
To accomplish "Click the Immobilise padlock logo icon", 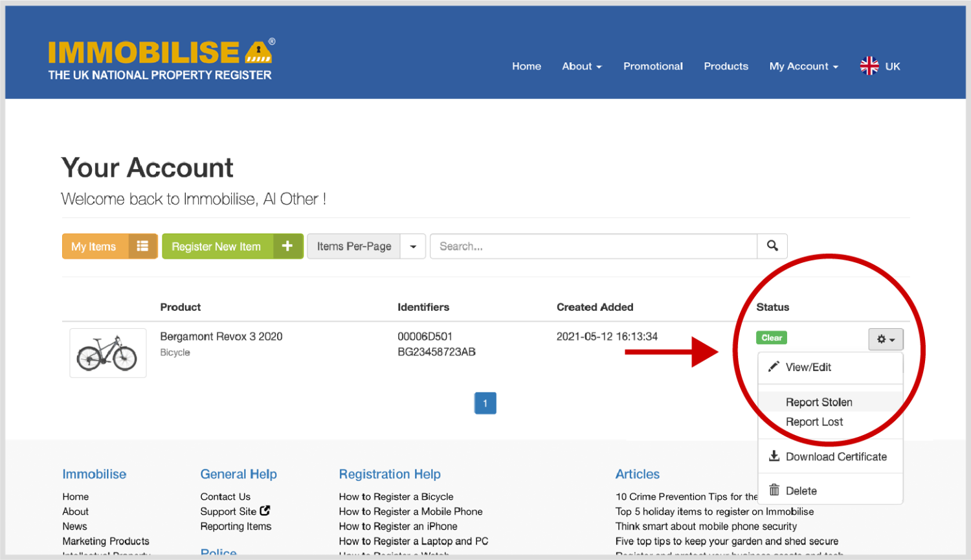I will click(x=259, y=52).
